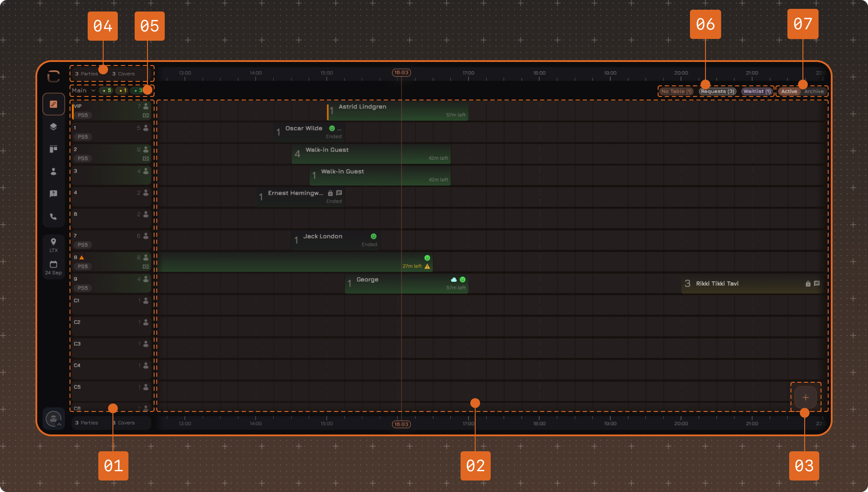Click the guests icon on table 1 row
Image resolution: width=868 pixels, height=492 pixels.
point(146,128)
